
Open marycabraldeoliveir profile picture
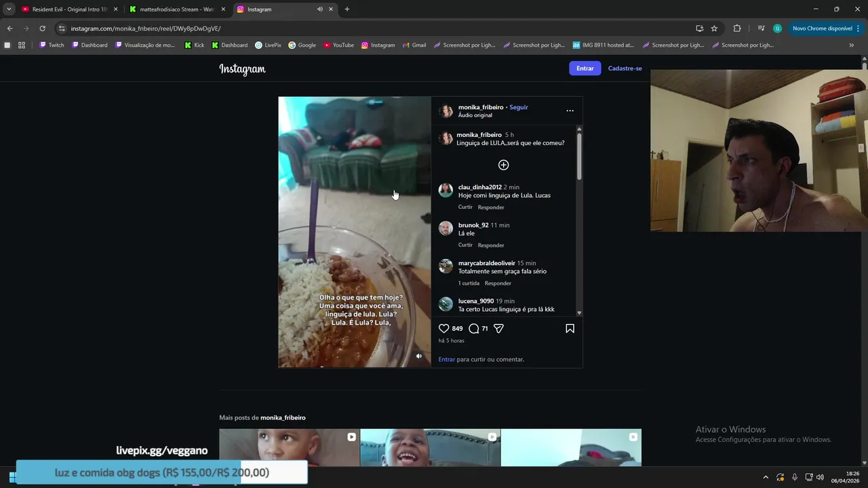446,266
